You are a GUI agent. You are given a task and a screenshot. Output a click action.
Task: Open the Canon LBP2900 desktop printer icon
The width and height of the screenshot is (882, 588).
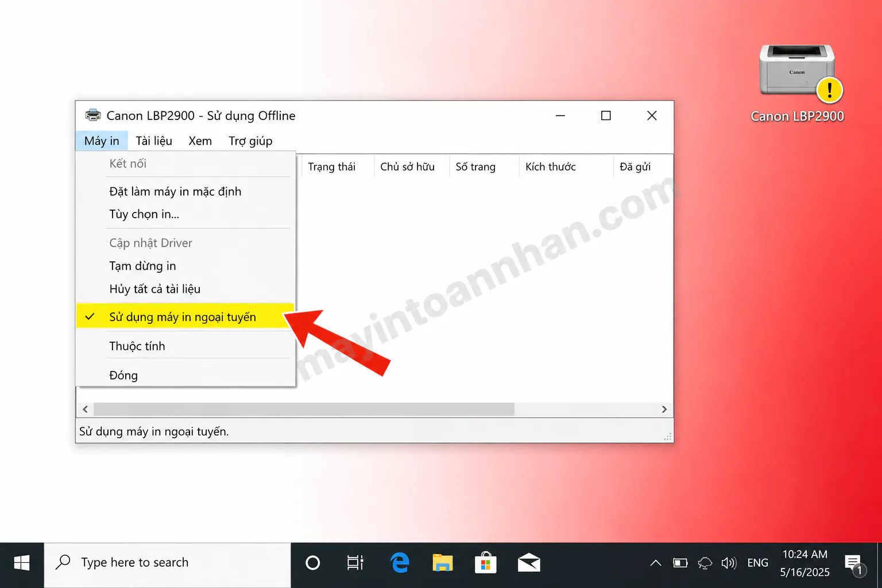click(x=797, y=83)
